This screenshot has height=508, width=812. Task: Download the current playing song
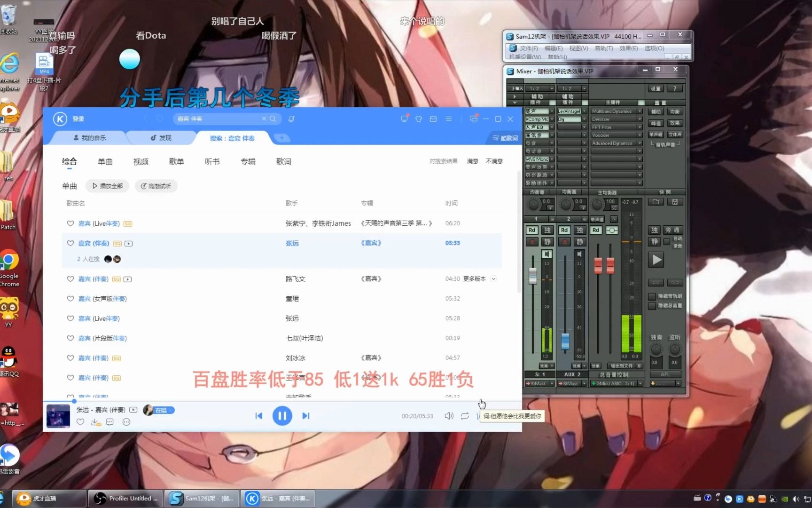pyautogui.click(x=95, y=422)
